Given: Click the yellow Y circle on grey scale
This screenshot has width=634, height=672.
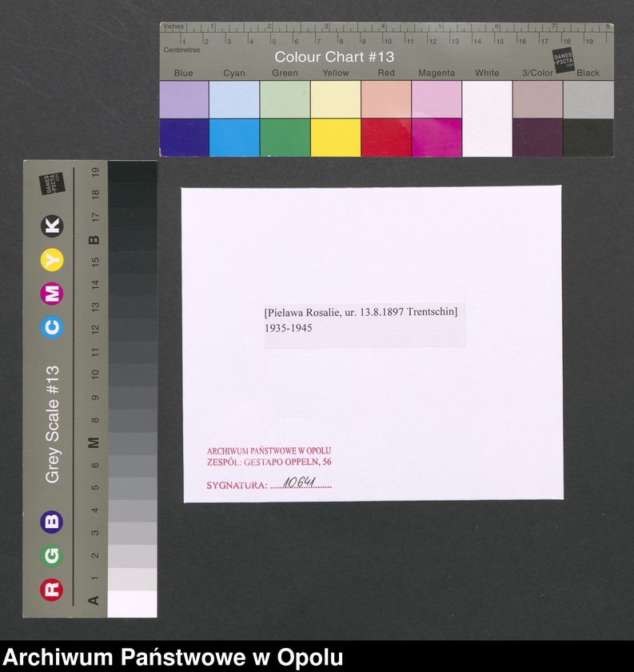Looking at the screenshot, I should tap(52, 260).
